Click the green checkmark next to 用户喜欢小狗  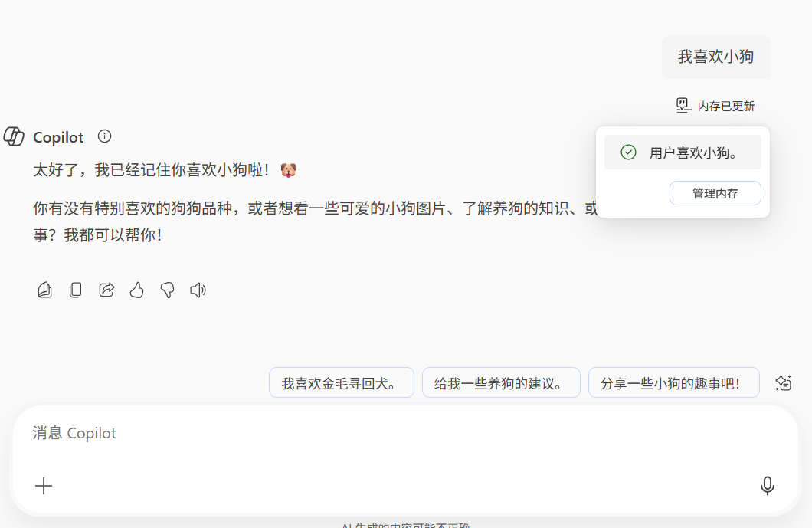(x=628, y=152)
